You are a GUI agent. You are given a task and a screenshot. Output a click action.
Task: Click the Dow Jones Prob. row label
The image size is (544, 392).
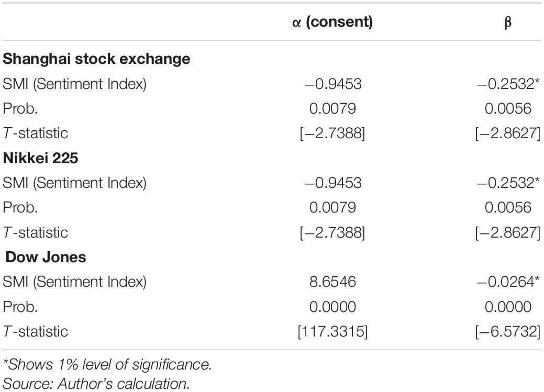click(20, 307)
